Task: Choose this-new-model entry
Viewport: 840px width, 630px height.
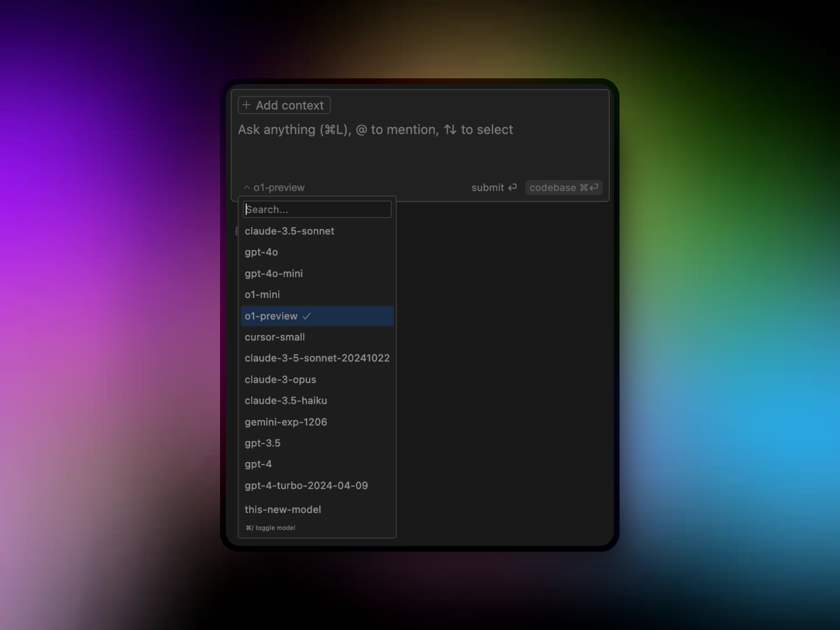Action: point(317,510)
